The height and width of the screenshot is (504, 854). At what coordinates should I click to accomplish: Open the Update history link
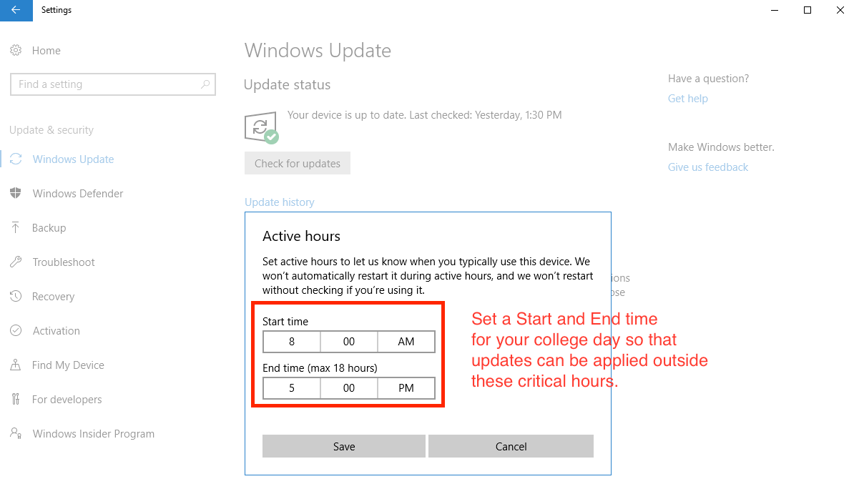(x=280, y=202)
